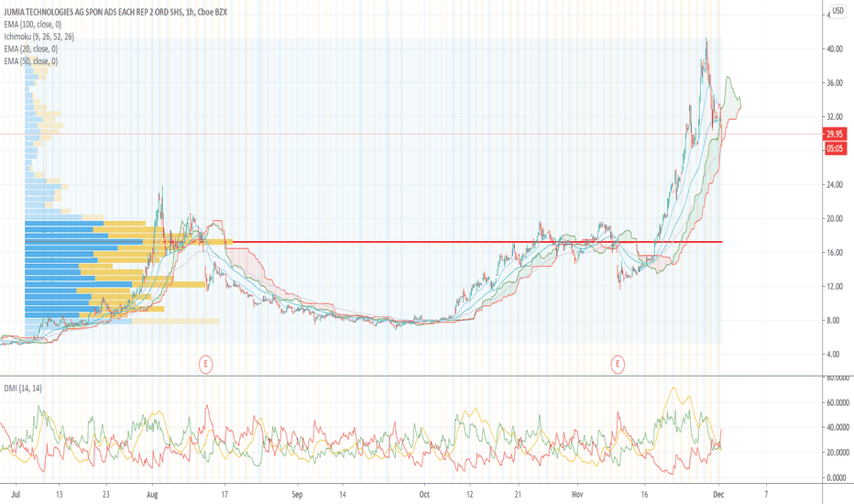Click the 40.0000 DMI axis label
The width and height of the screenshot is (854, 504).
click(x=838, y=427)
